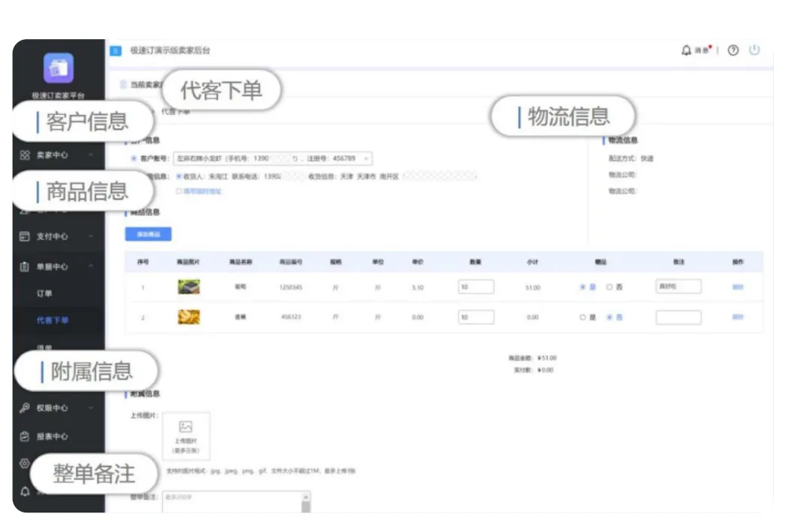
Task: Click the blue menu collapse icon in header
Action: pos(116,51)
